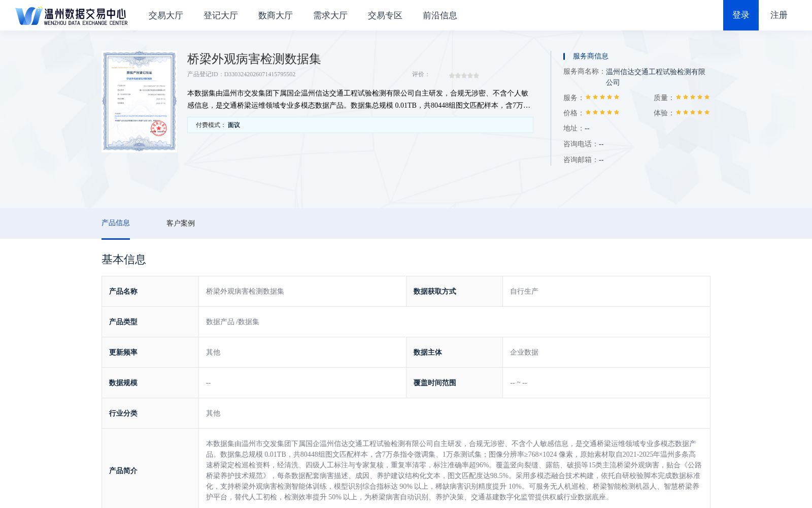Navigate to 交易专区
This screenshot has width=812, height=508.
(385, 15)
